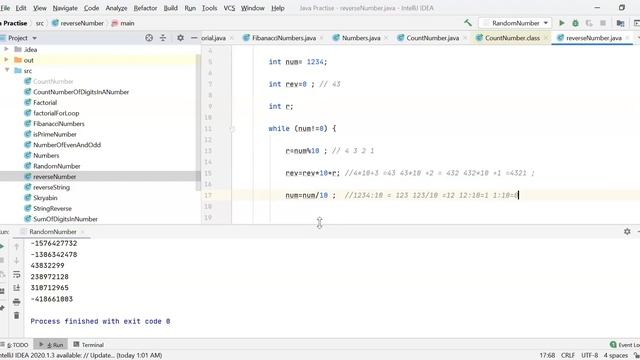Click the Up the stack trace arrow
Screen dimensions: 640x360
click(17, 247)
